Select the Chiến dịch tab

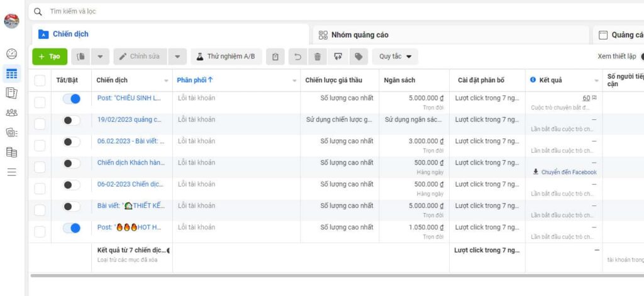point(70,34)
